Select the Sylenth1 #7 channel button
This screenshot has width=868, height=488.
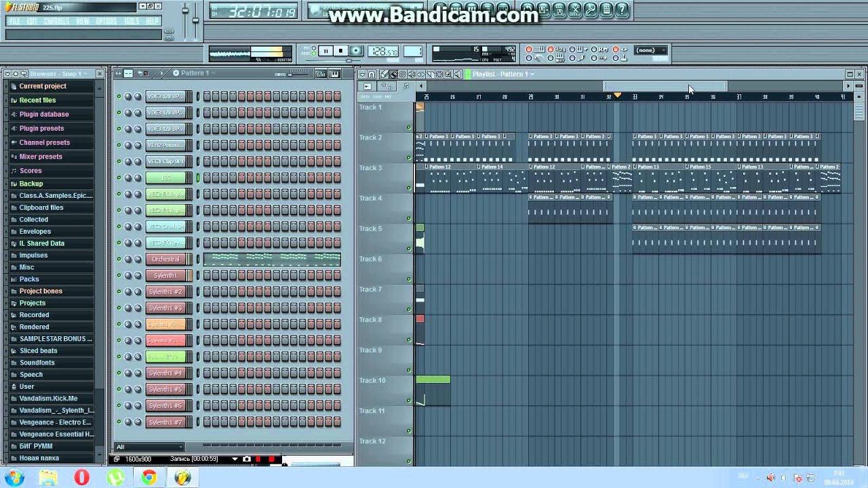[166, 422]
